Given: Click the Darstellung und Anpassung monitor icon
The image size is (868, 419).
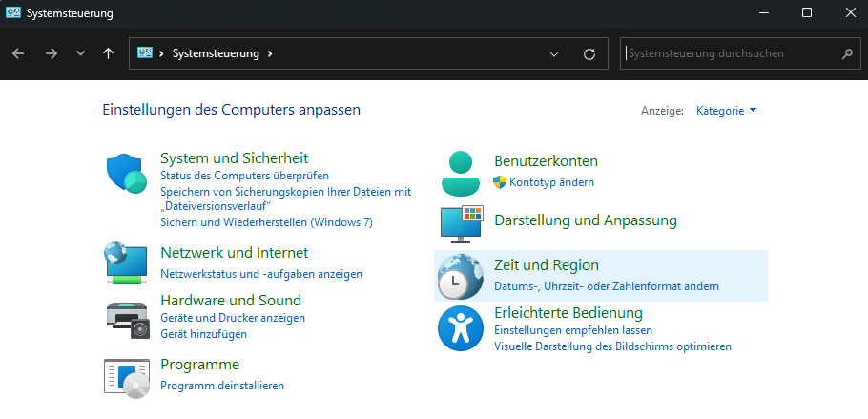Looking at the screenshot, I should tap(462, 223).
